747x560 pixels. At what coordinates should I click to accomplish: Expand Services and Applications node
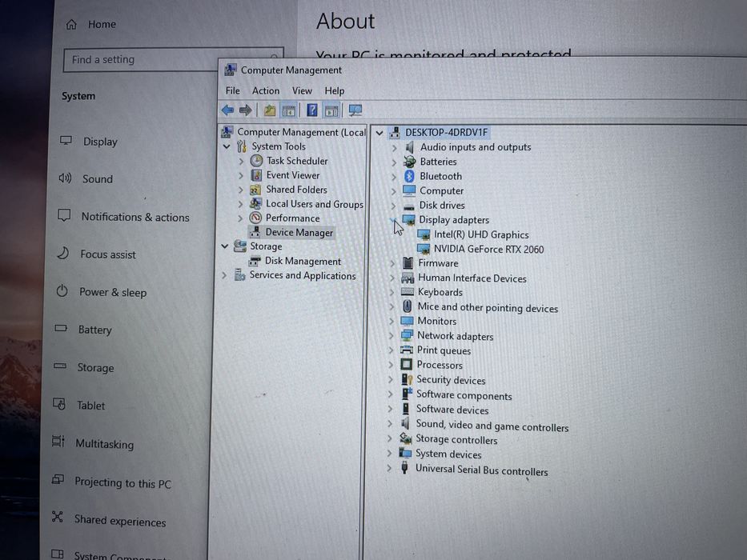coord(224,275)
